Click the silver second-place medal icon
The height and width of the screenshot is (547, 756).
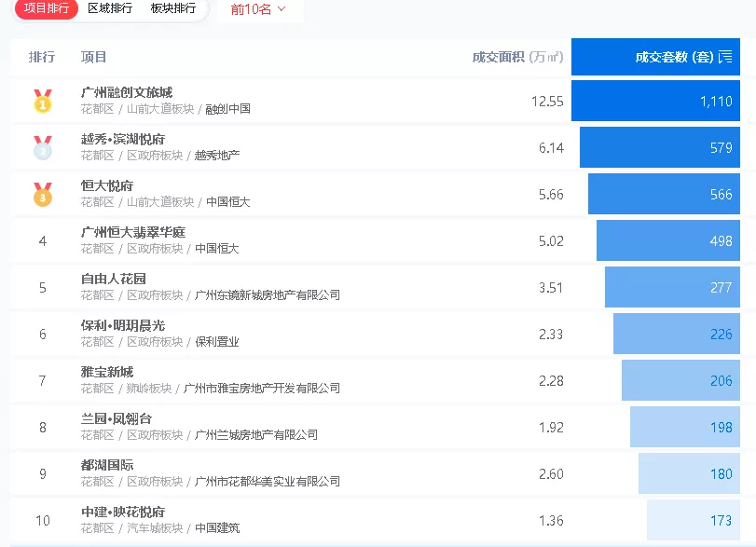(x=43, y=147)
